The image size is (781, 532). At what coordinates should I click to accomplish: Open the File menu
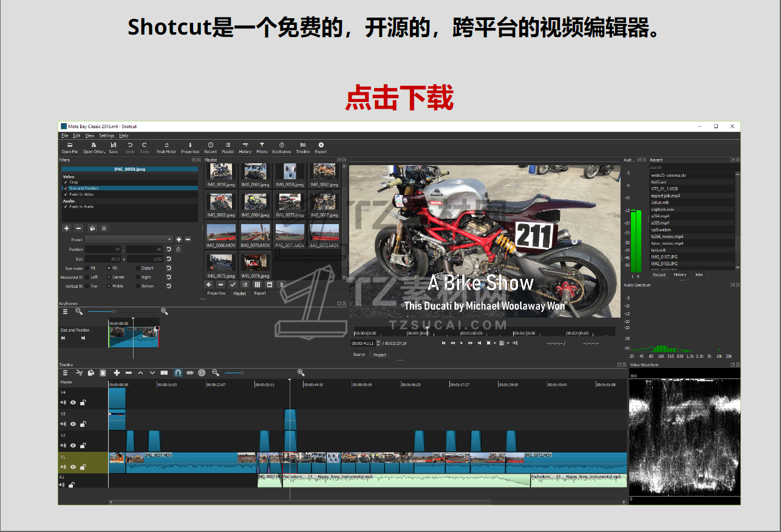(65, 135)
